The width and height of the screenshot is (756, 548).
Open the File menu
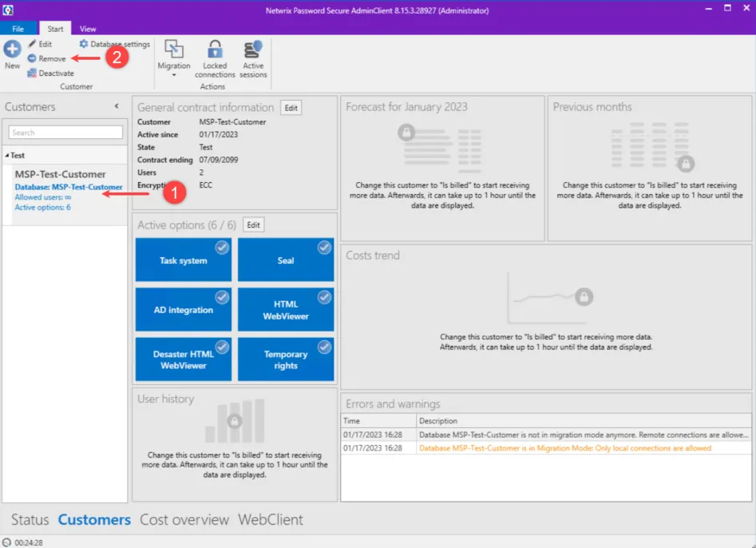(18, 29)
